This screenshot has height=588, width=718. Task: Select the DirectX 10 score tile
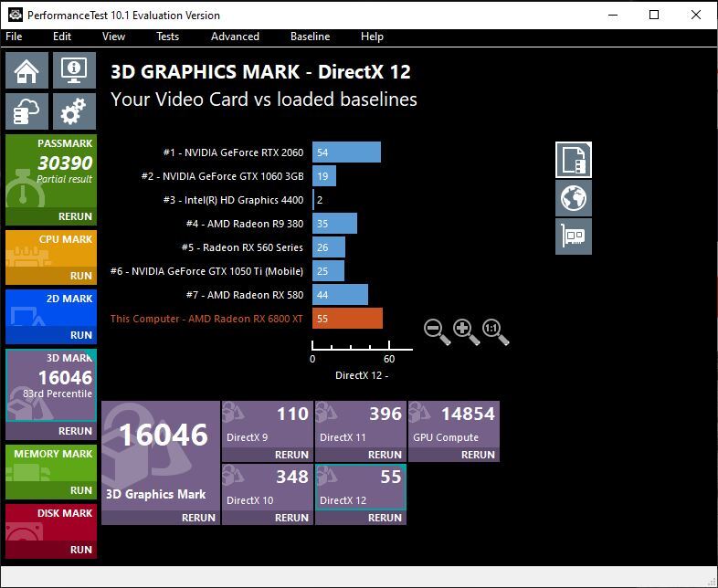click(268, 488)
